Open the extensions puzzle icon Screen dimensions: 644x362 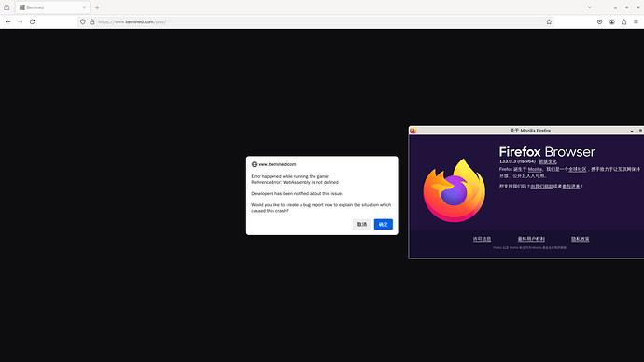pos(623,21)
